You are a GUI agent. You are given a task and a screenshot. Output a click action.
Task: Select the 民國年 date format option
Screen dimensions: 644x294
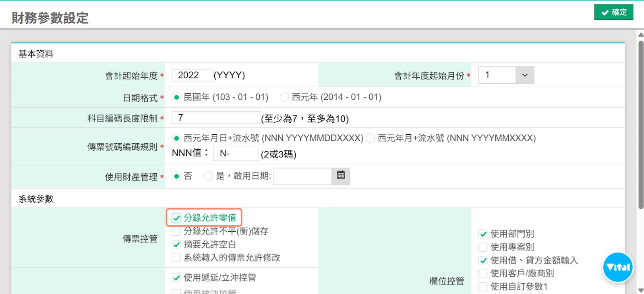(x=176, y=97)
